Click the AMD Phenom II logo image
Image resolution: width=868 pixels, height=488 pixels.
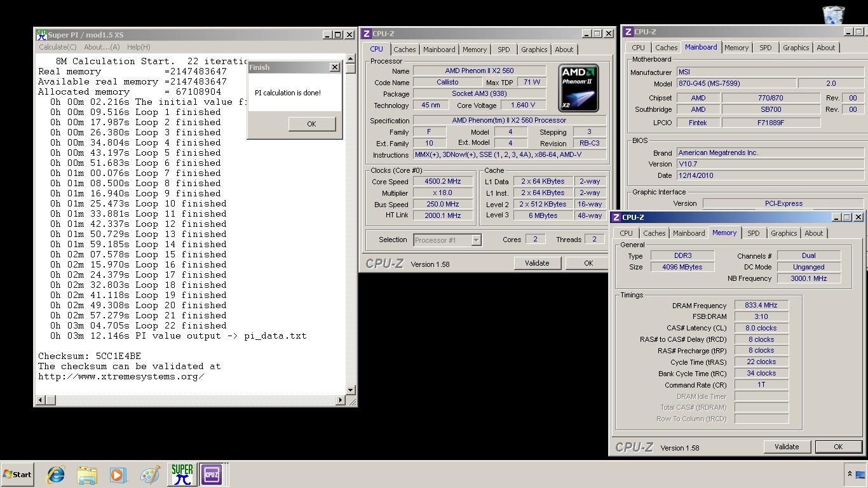578,88
